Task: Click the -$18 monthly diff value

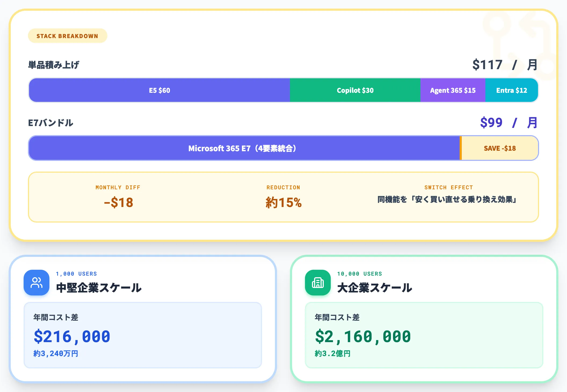Action: click(118, 202)
